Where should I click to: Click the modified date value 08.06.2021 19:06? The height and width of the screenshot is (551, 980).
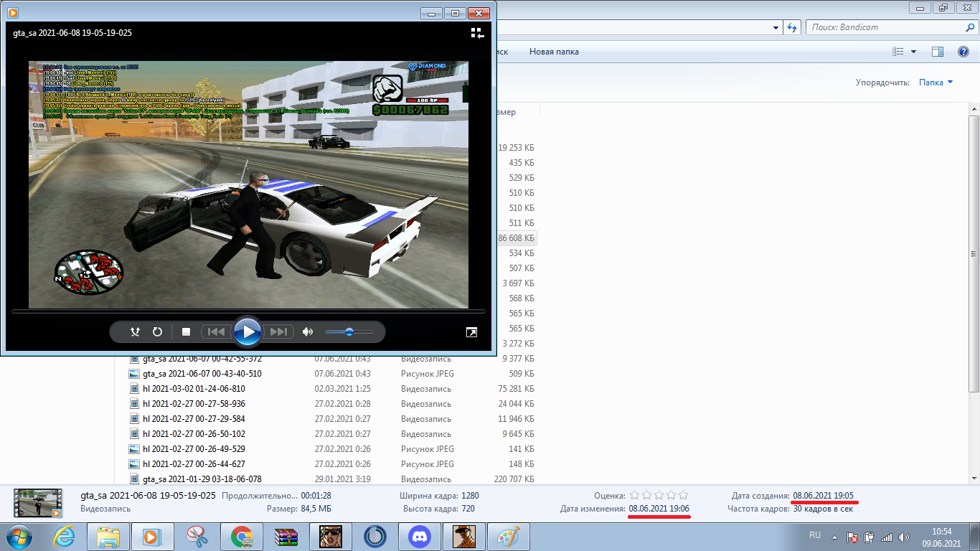point(659,509)
